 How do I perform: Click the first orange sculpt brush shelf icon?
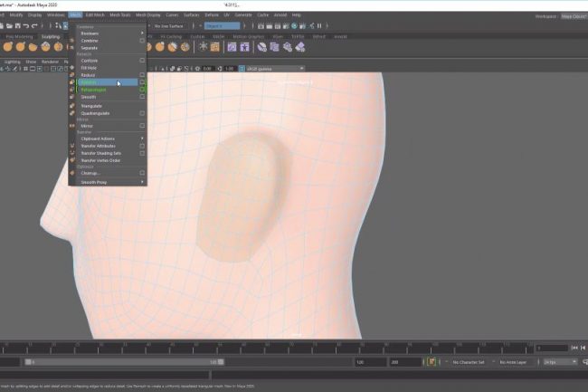(x=7, y=46)
